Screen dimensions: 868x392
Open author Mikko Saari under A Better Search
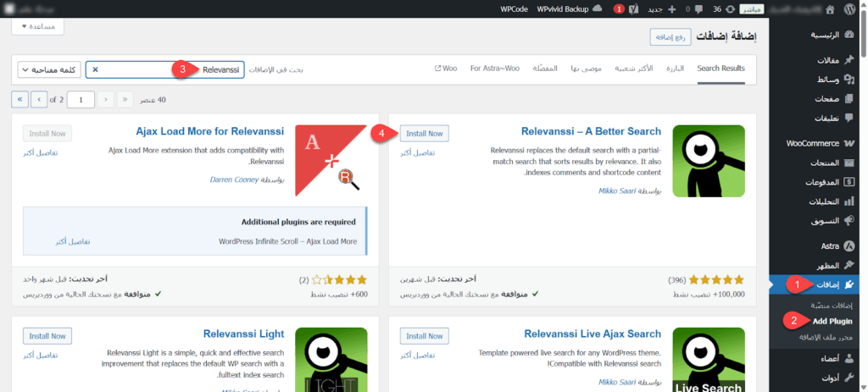pyautogui.click(x=618, y=190)
